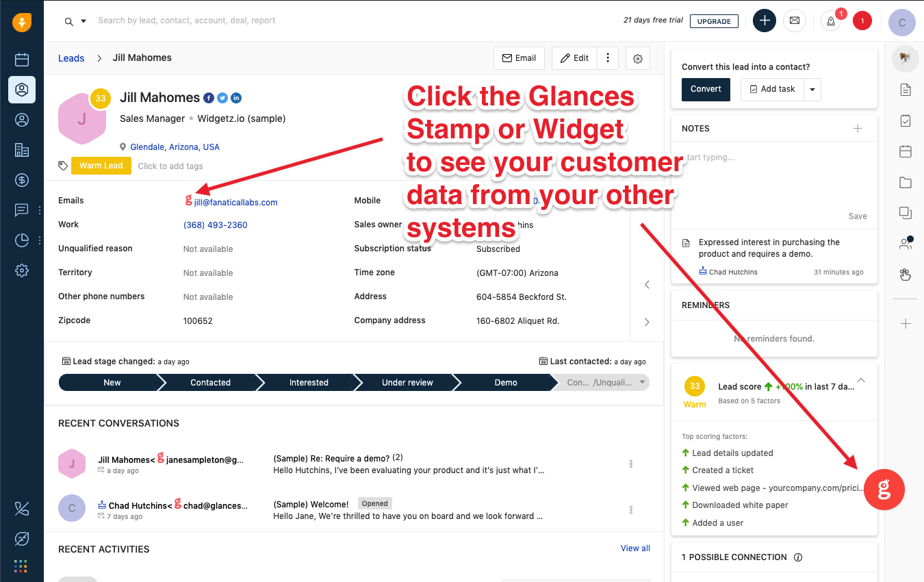The image size is (924, 582).
Task: Open the search type dropdown arrow
Action: point(84,21)
